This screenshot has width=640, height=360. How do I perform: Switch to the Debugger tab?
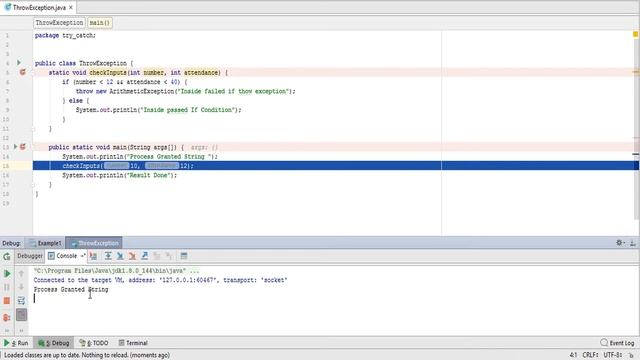(29, 256)
